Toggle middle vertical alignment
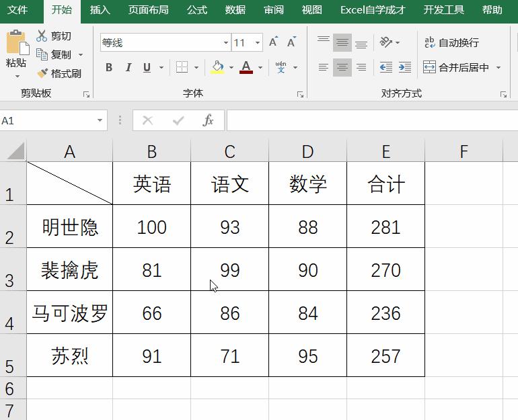518x420 pixels. [x=342, y=42]
